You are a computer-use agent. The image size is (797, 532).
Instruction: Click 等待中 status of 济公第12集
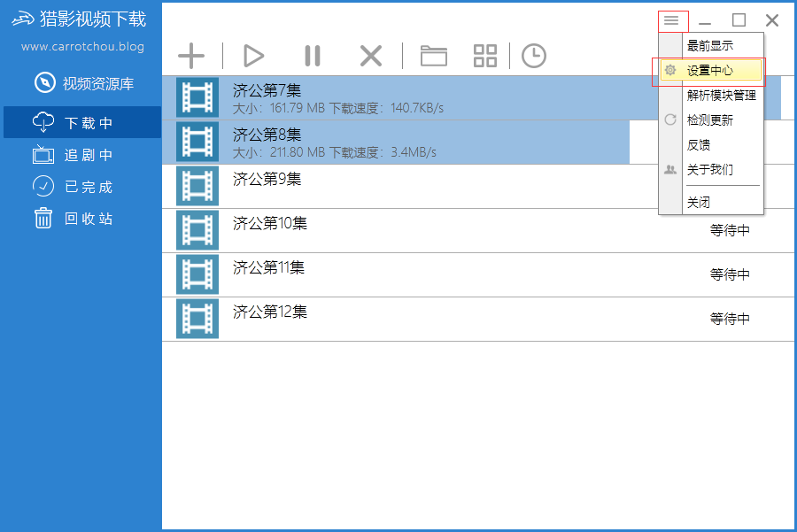click(x=730, y=319)
